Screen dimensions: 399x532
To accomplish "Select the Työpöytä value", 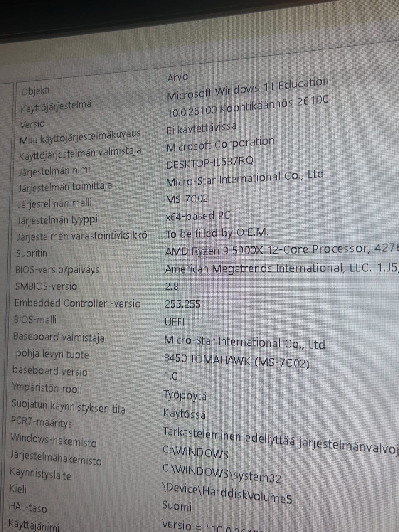I will coord(185,395).
